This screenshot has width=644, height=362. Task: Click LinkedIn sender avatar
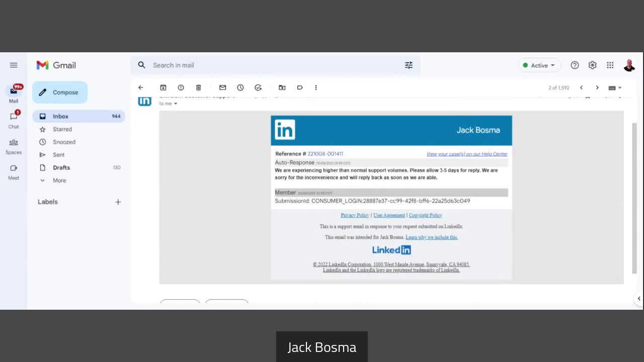pos(144,101)
